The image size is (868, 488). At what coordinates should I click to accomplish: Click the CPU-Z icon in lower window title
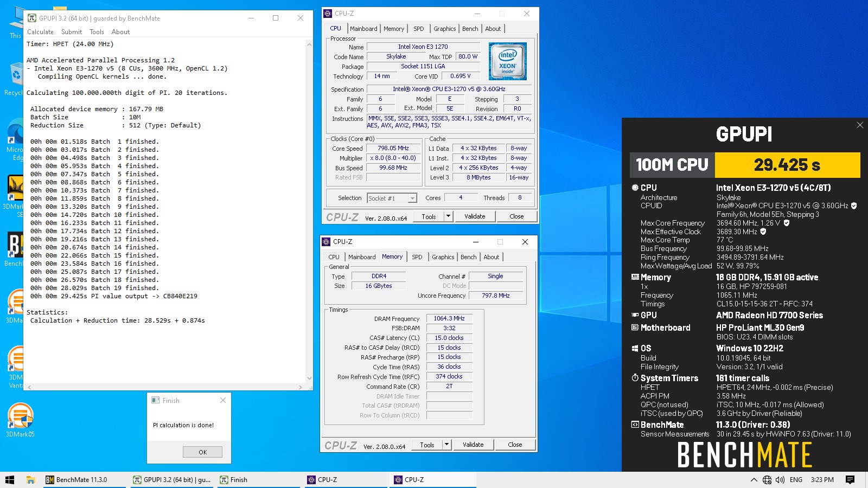pos(326,242)
